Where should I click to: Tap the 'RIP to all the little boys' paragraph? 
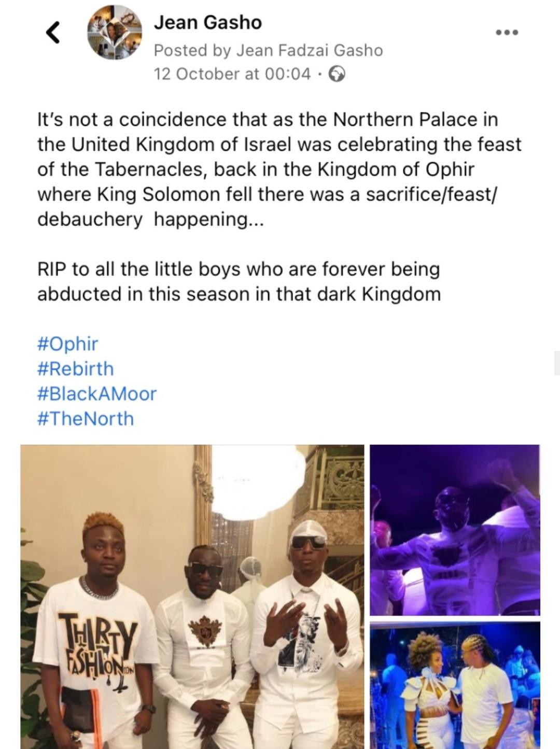(239, 281)
